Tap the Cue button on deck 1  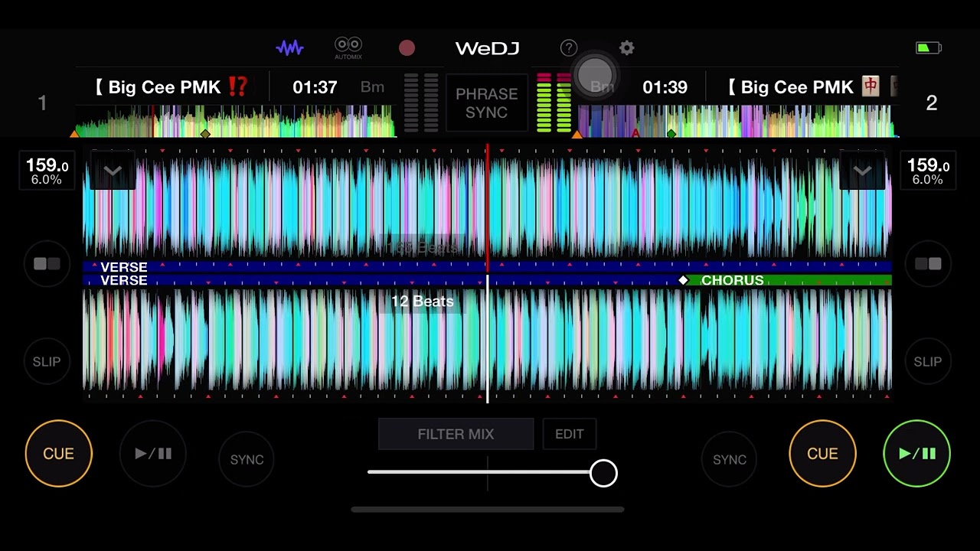59,454
